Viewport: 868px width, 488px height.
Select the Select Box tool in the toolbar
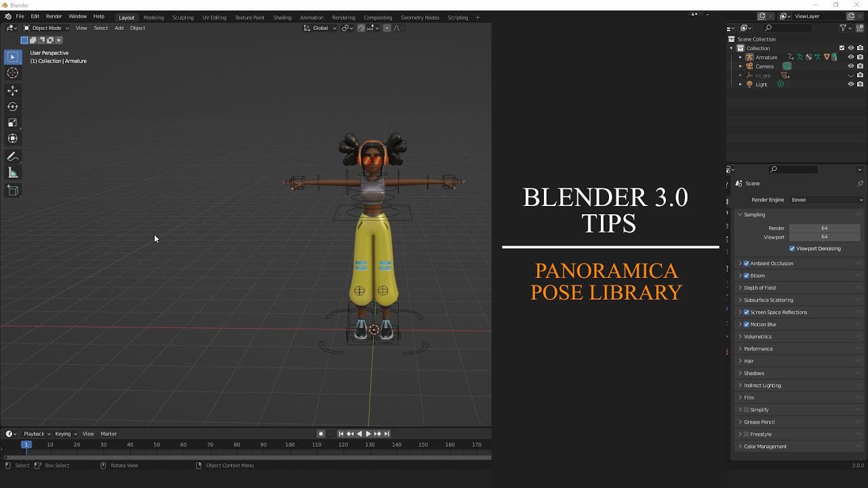click(12, 57)
